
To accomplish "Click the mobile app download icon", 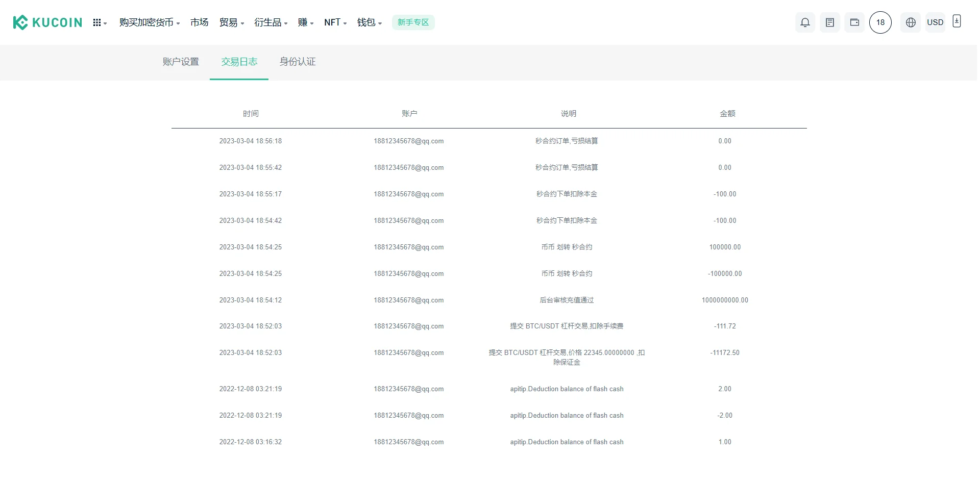I will pyautogui.click(x=957, y=21).
